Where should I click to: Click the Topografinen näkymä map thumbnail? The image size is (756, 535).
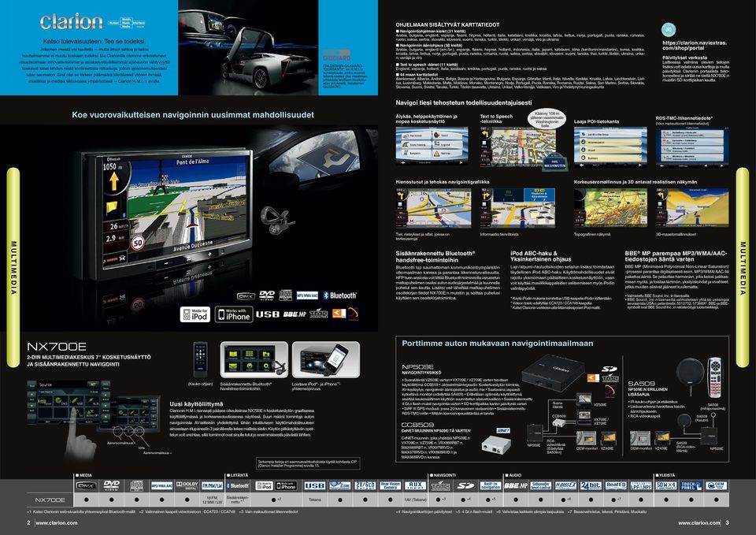pos(610,208)
